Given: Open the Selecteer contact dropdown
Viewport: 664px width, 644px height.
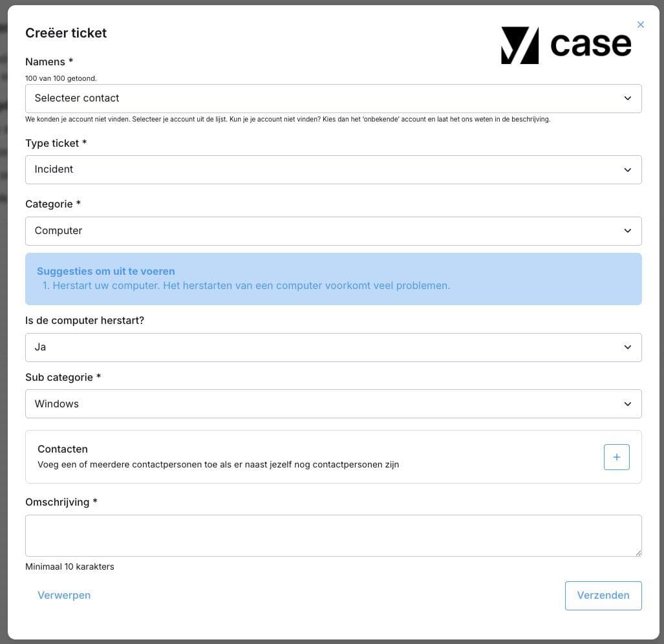Looking at the screenshot, I should click(x=334, y=98).
